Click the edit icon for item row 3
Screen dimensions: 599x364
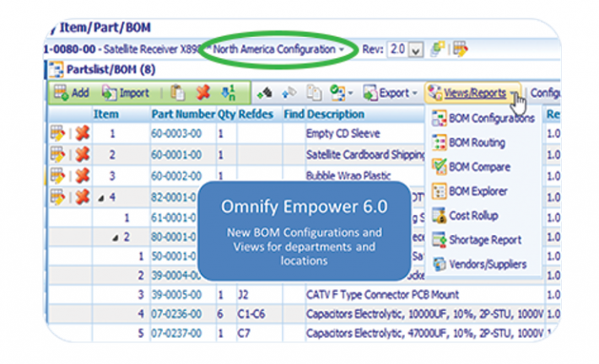(57, 176)
